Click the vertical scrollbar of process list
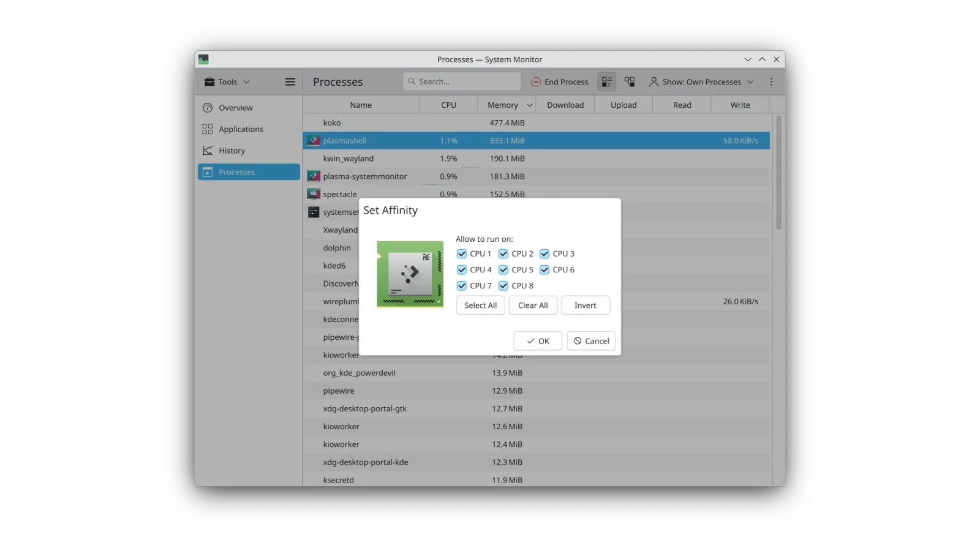Viewport: 980px width, 551px height. tap(778, 173)
